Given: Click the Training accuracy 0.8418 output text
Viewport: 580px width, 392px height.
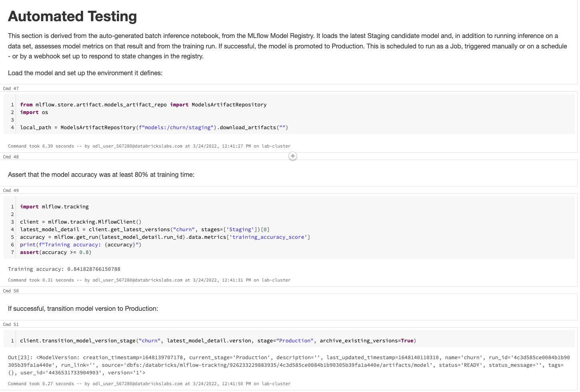Looking at the screenshot, I should [64, 269].
